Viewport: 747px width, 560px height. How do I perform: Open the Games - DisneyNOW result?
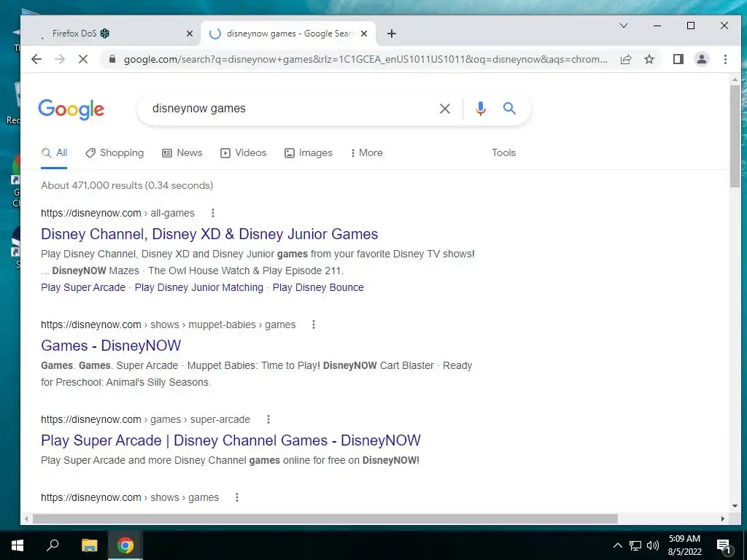[x=111, y=345]
